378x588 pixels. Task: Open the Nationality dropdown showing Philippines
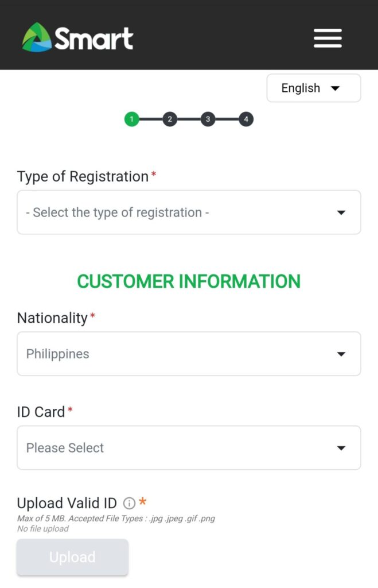tap(189, 354)
